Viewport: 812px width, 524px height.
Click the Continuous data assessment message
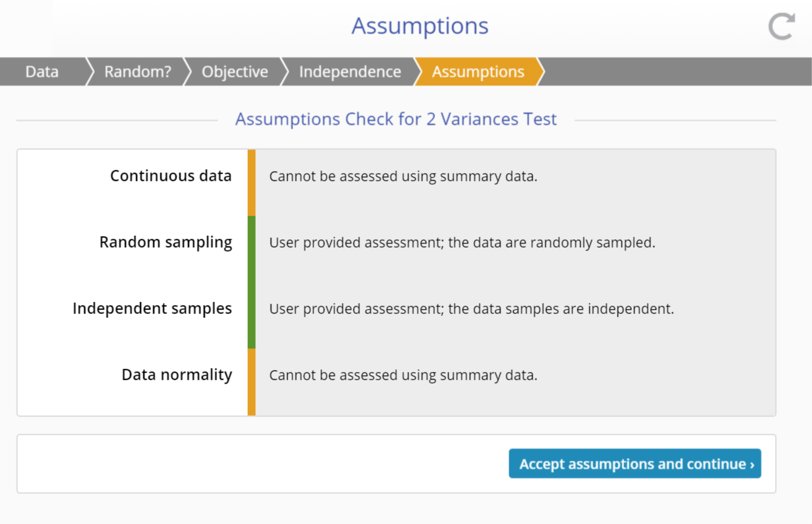click(403, 176)
